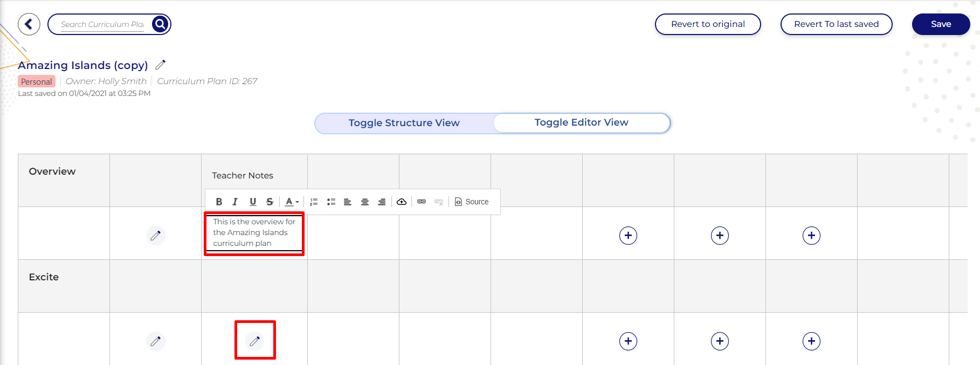
Task: Save the curriculum plan
Action: click(x=941, y=24)
